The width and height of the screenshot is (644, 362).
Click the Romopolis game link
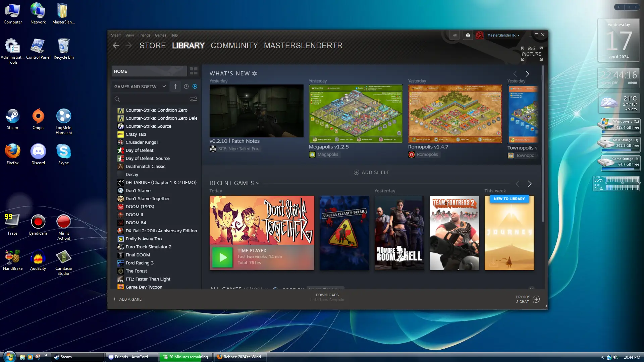pos(427,155)
